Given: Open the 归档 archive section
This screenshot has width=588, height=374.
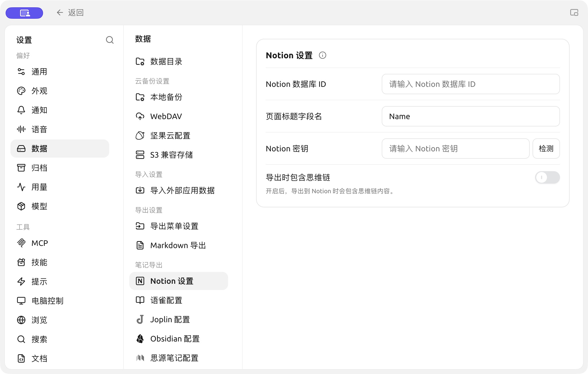Looking at the screenshot, I should [60, 168].
